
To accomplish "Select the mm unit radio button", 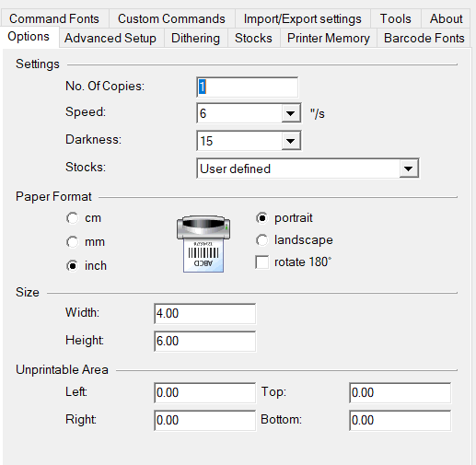I will click(73, 242).
